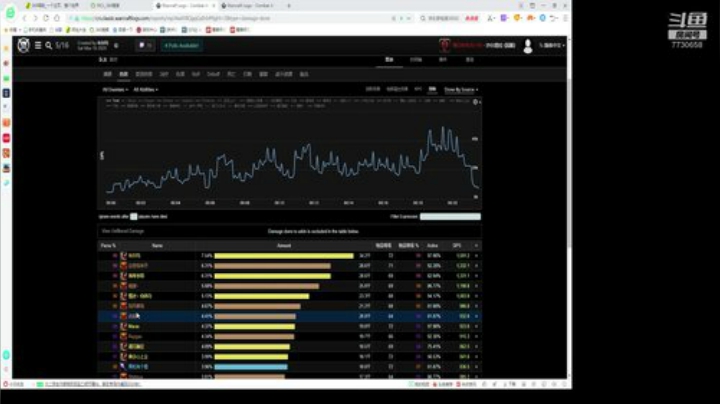This screenshot has width=720, height=404.
Task: Click the green browser logo in top-left corner
Action: (10, 12)
